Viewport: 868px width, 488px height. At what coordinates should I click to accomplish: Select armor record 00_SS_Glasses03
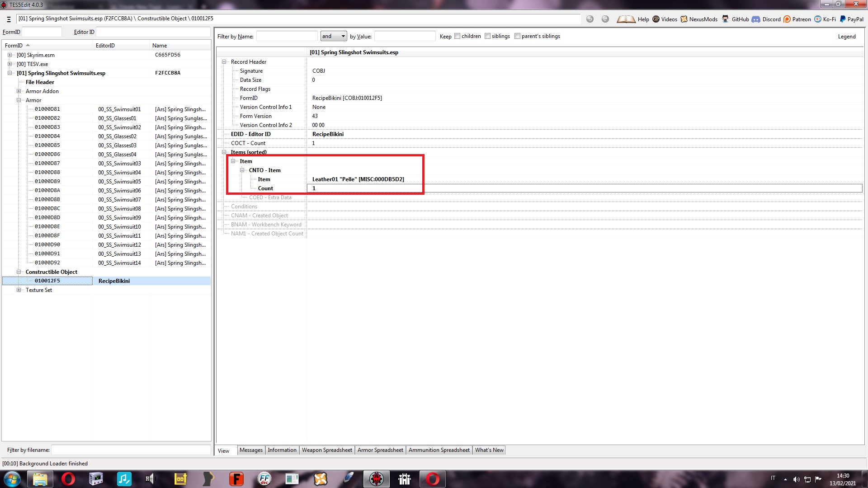(x=106, y=145)
